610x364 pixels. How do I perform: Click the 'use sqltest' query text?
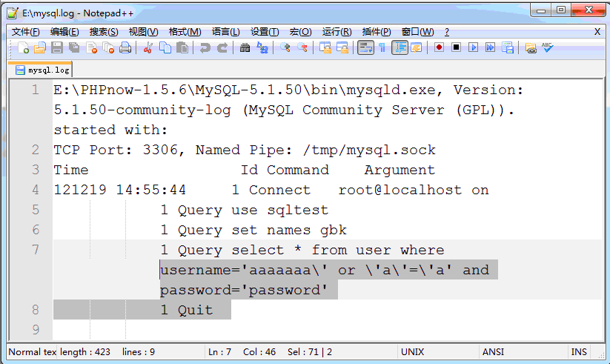280,210
